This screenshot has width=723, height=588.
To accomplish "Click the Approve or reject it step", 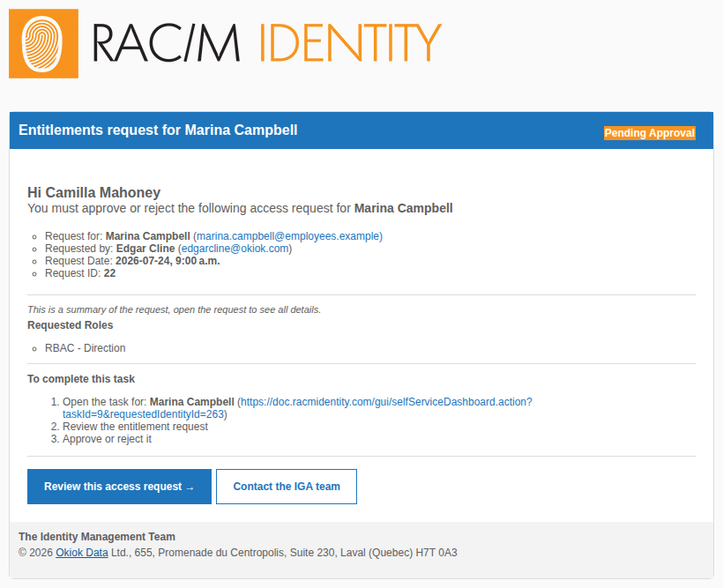I will [107, 439].
